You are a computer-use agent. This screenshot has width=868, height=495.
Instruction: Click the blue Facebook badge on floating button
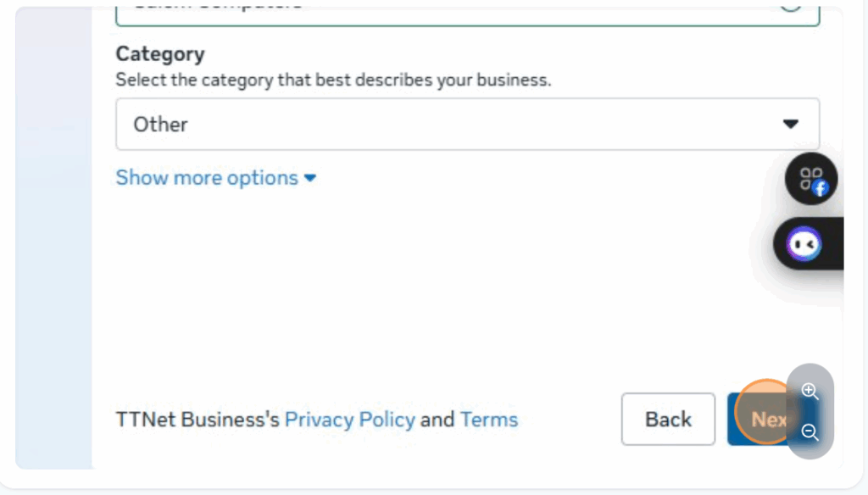click(x=820, y=189)
